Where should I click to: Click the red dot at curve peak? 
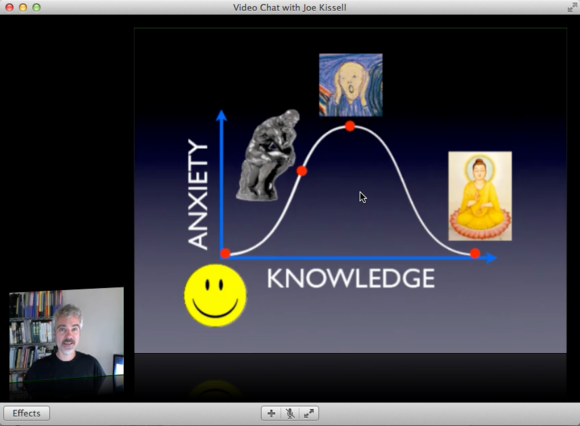point(350,126)
